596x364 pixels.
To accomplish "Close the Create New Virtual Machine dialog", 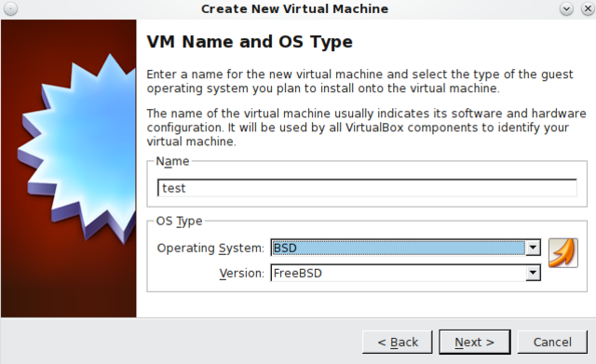I will tap(588, 8).
